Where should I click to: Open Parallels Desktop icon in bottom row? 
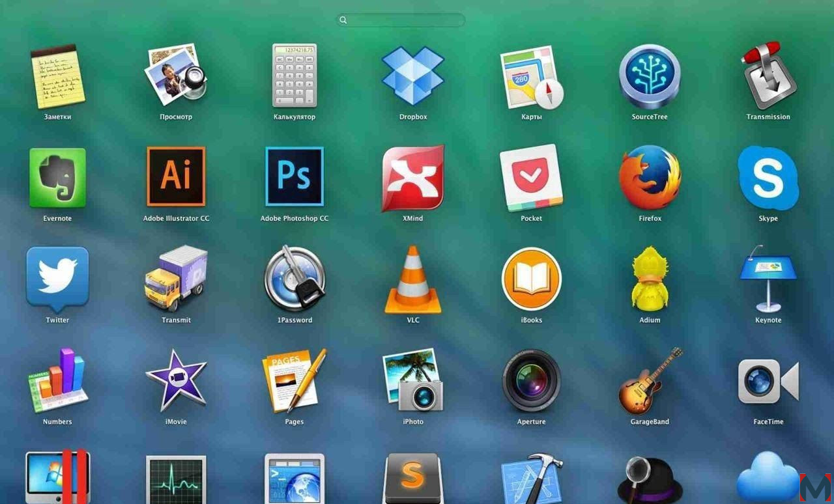pos(57,477)
